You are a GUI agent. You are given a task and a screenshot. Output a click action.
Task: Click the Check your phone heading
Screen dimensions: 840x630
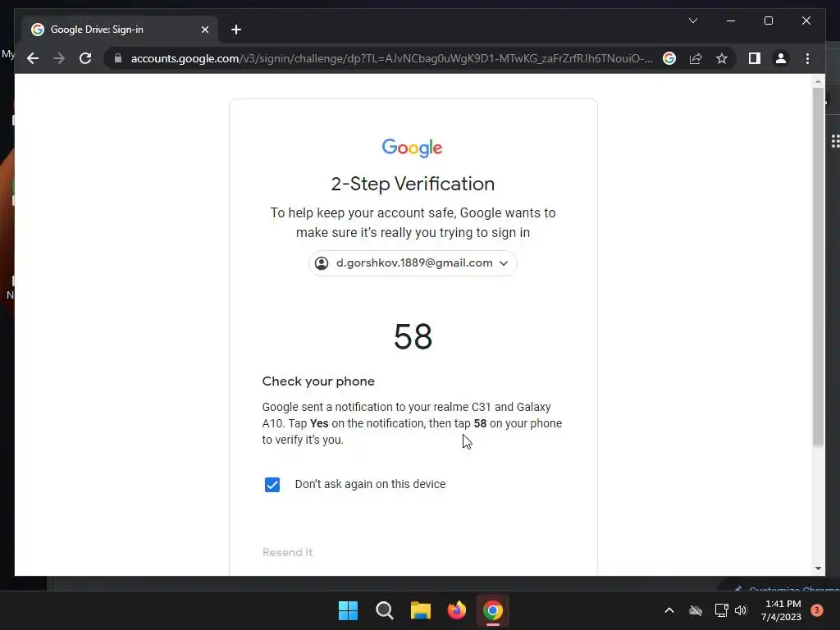[x=318, y=381]
